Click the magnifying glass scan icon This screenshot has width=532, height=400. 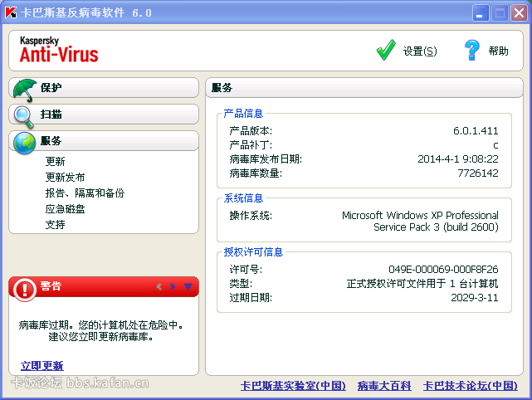tap(24, 117)
